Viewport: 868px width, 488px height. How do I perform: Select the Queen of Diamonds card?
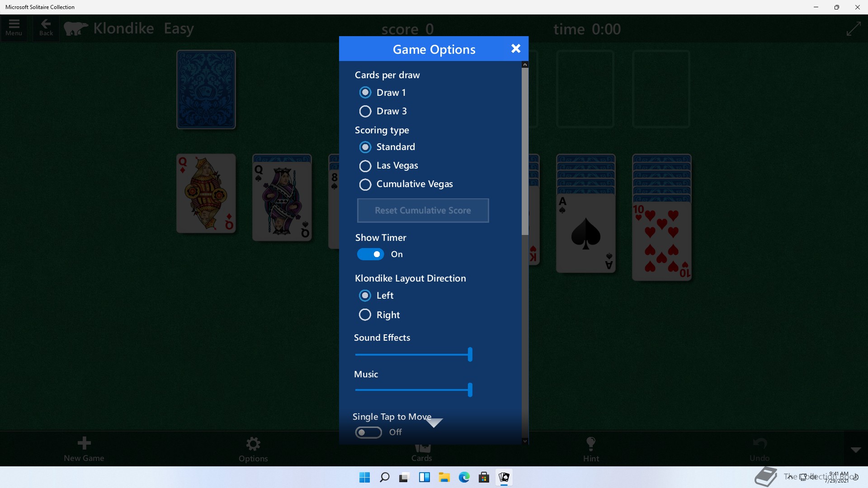point(206,193)
